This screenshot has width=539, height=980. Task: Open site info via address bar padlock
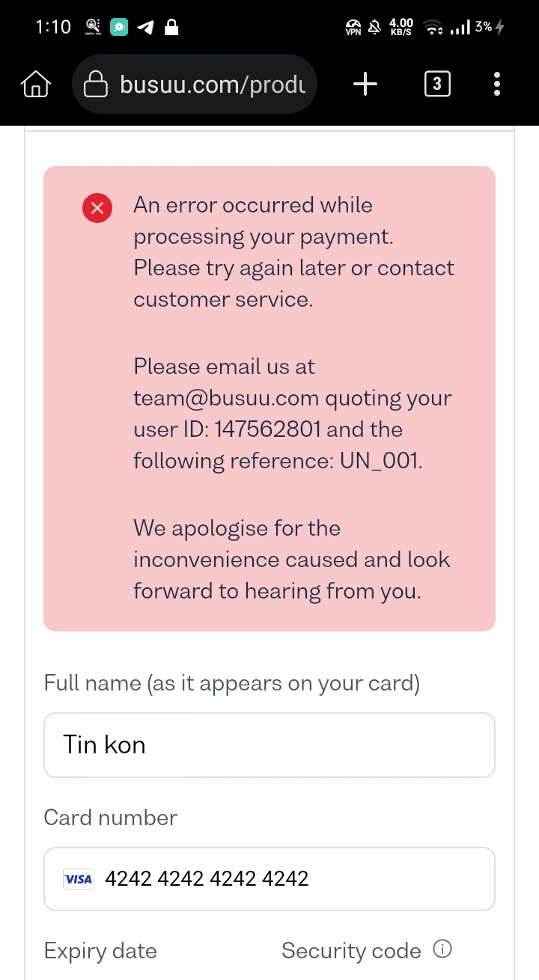(x=96, y=85)
